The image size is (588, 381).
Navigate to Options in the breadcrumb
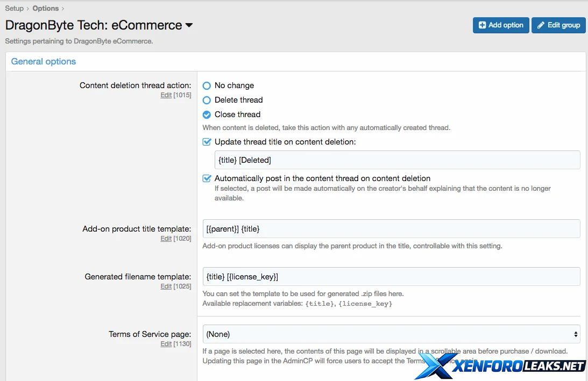tap(46, 8)
